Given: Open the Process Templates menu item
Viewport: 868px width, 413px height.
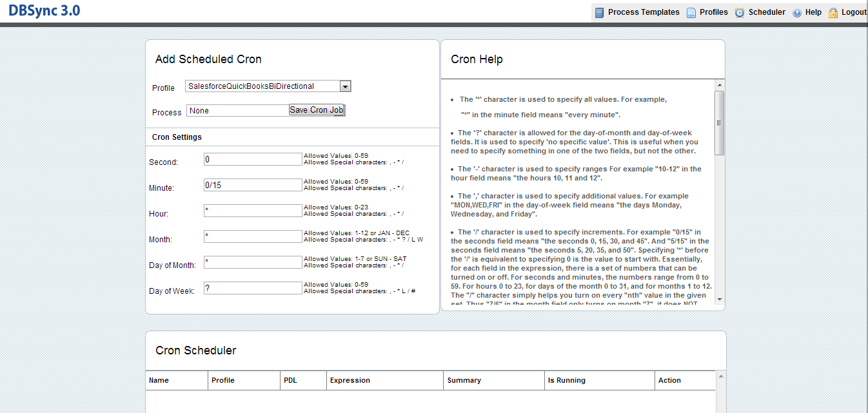Looking at the screenshot, I should click(x=643, y=12).
